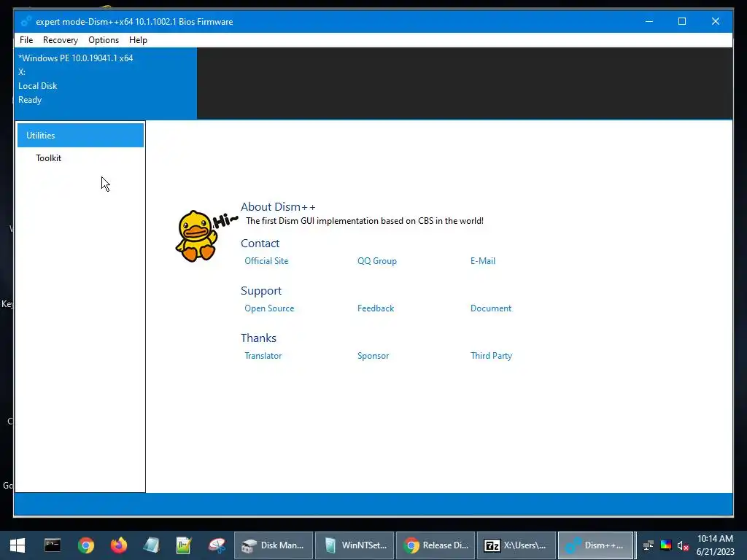Minimize the Dism++ window
This screenshot has height=560, width=747.
649,21
